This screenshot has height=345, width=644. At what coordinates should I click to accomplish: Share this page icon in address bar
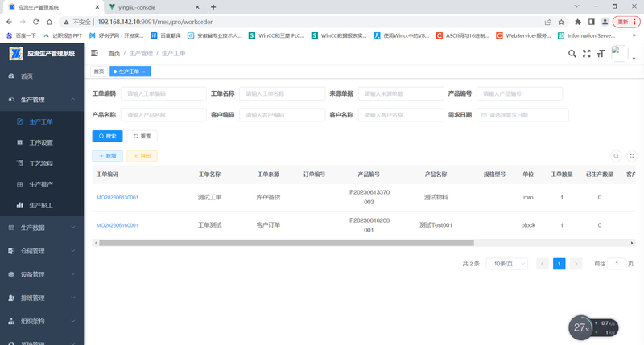point(548,23)
